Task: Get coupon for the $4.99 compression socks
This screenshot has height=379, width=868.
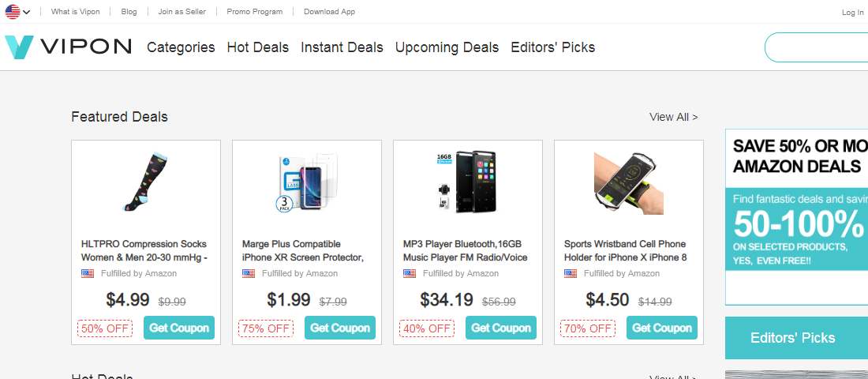Action: point(179,328)
